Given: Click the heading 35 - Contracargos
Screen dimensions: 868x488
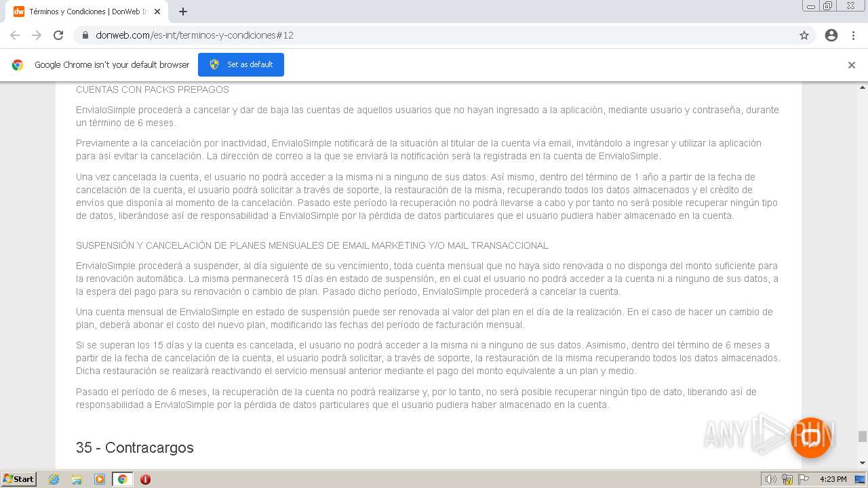Looking at the screenshot, I should pyautogui.click(x=135, y=447).
